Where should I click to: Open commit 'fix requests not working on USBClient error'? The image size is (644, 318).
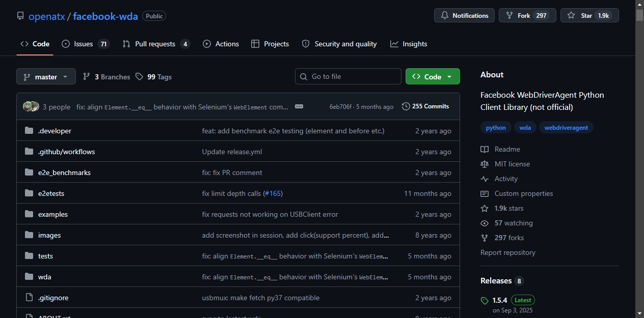point(270,214)
